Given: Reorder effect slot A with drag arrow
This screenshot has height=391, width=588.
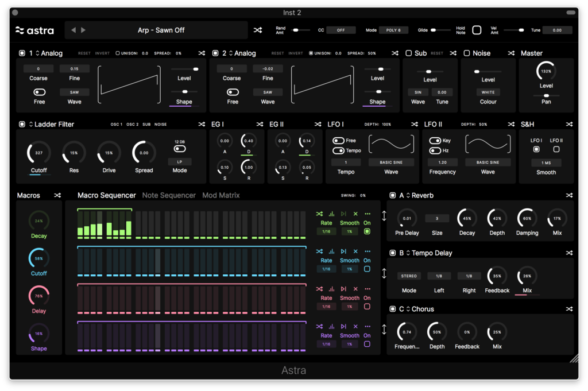Looking at the screenshot, I should 384,216.
